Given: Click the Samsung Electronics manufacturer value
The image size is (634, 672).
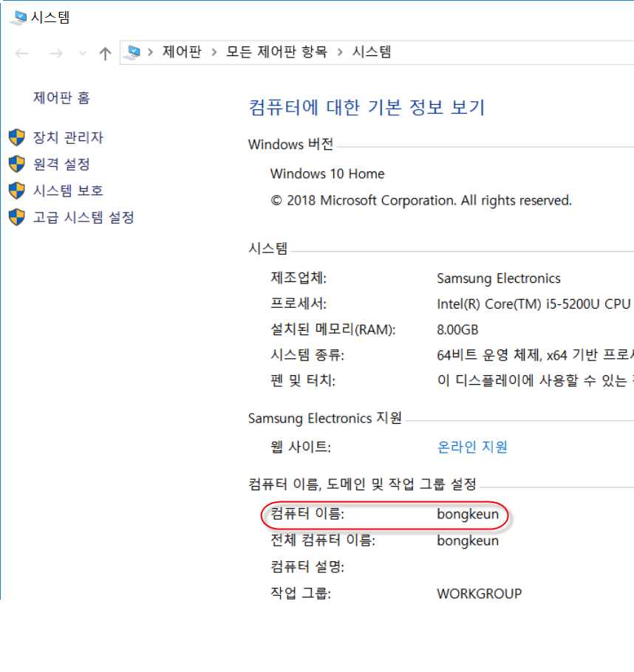Looking at the screenshot, I should pos(499,278).
